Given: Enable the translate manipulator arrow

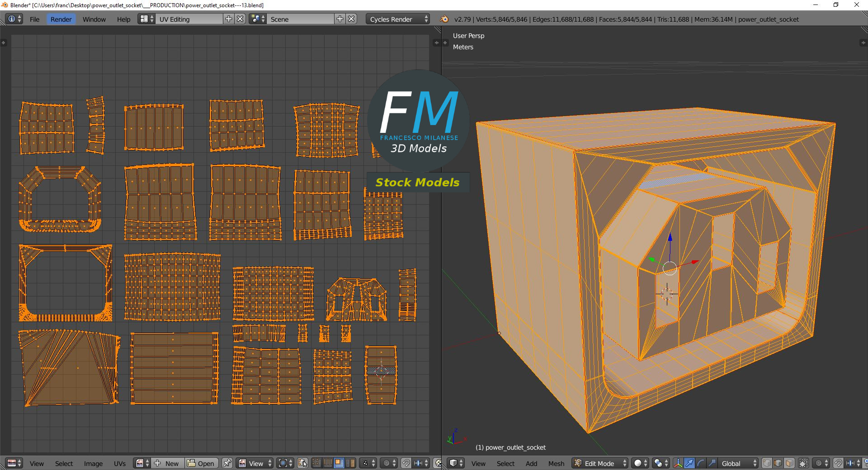Looking at the screenshot, I should (x=689, y=463).
